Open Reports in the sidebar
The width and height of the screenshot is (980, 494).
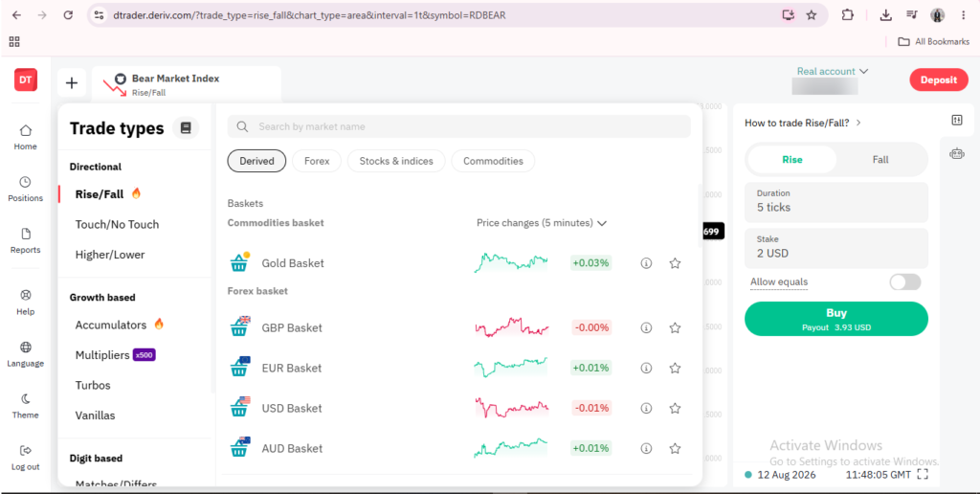point(26,240)
